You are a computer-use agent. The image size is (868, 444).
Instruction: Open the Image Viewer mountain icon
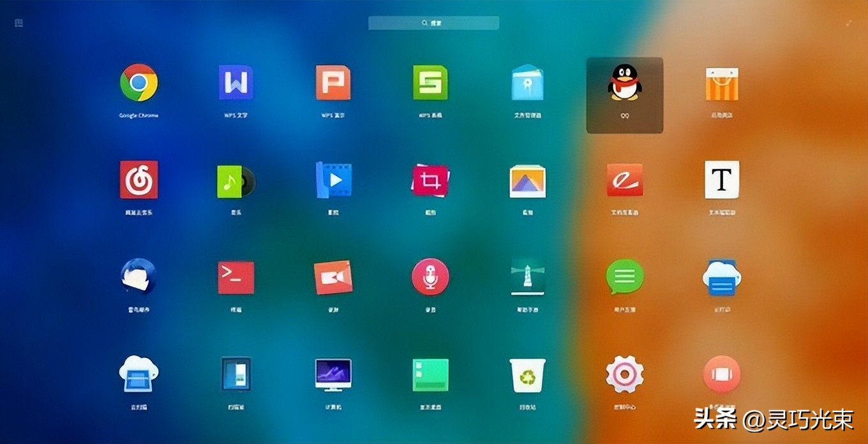tap(528, 181)
